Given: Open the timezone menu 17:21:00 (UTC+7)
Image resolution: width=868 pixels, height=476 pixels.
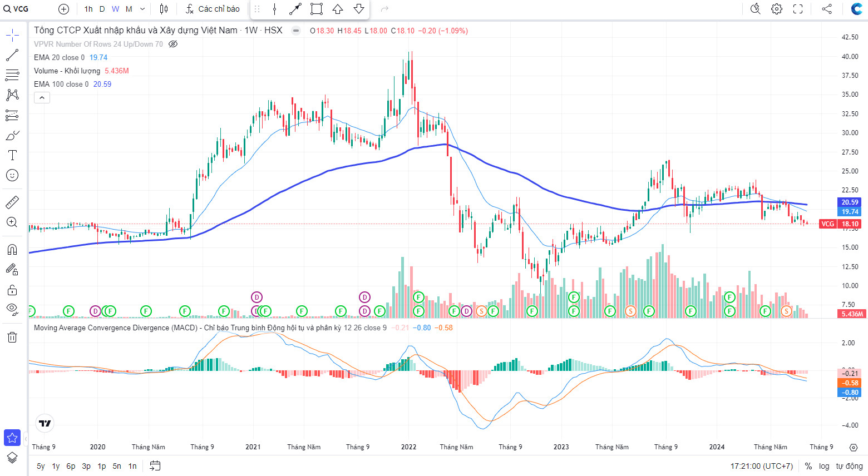Looking at the screenshot, I should tap(762, 466).
